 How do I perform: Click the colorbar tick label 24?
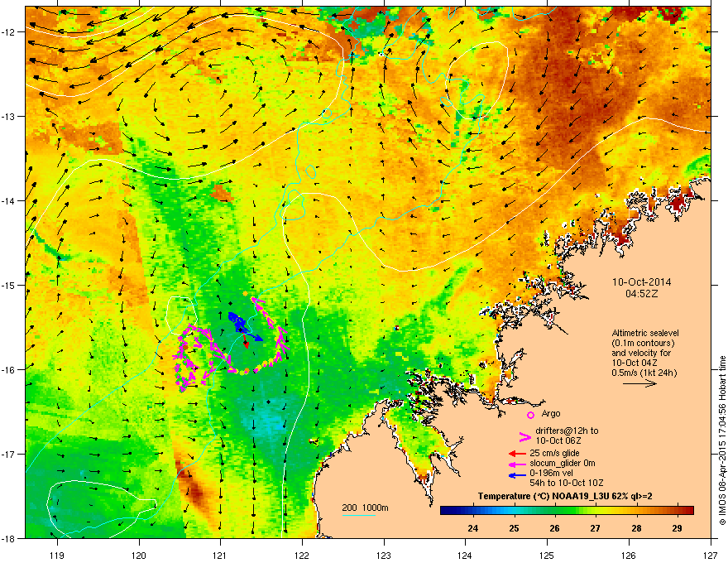point(473,528)
